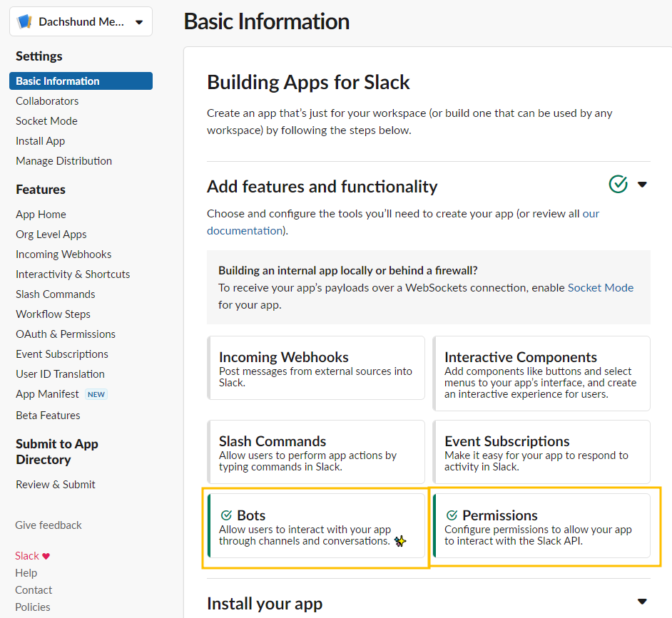672x618 pixels.
Task: Open the Incoming Webhooks feature card
Action: [316, 368]
